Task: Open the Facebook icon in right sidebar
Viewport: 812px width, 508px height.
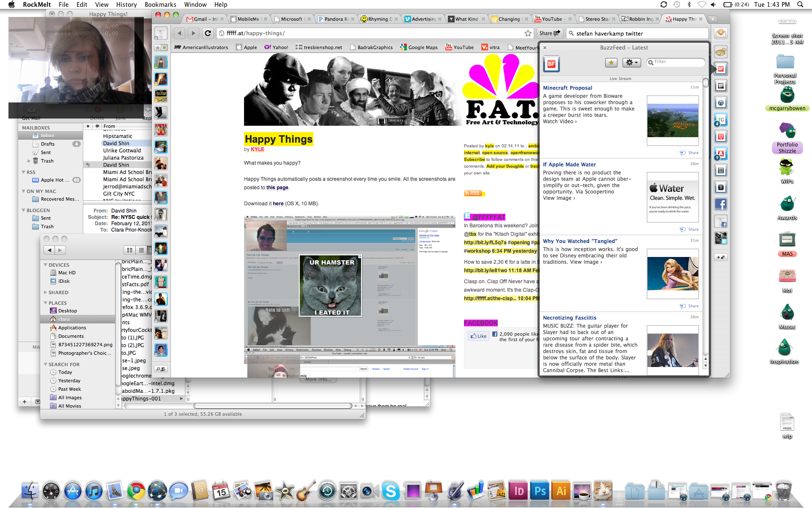Action: [721, 204]
